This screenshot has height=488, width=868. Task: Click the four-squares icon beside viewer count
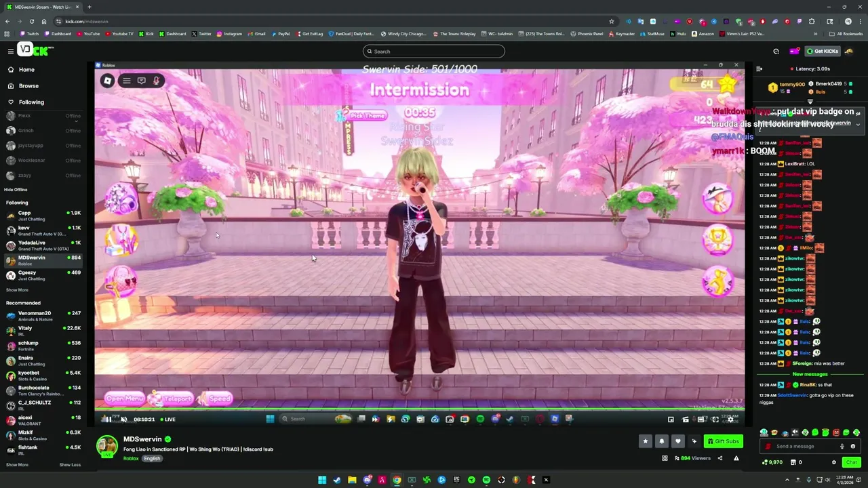[x=665, y=459]
